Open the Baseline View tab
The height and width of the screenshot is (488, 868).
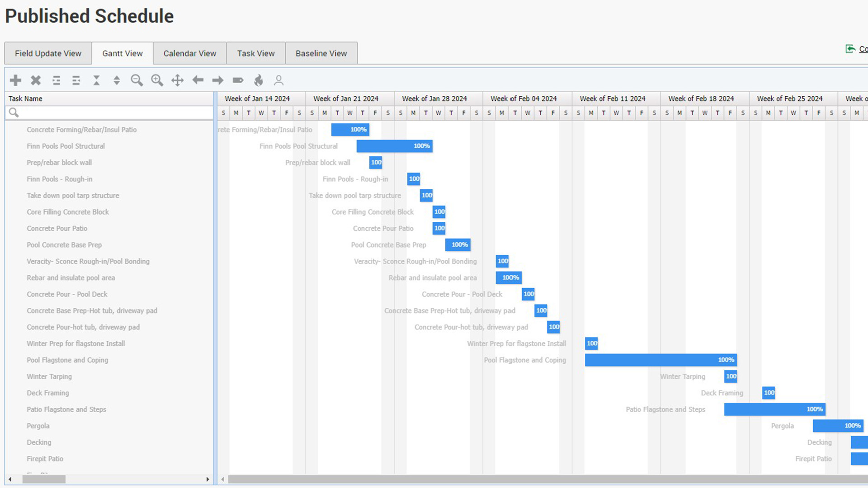pos(321,53)
